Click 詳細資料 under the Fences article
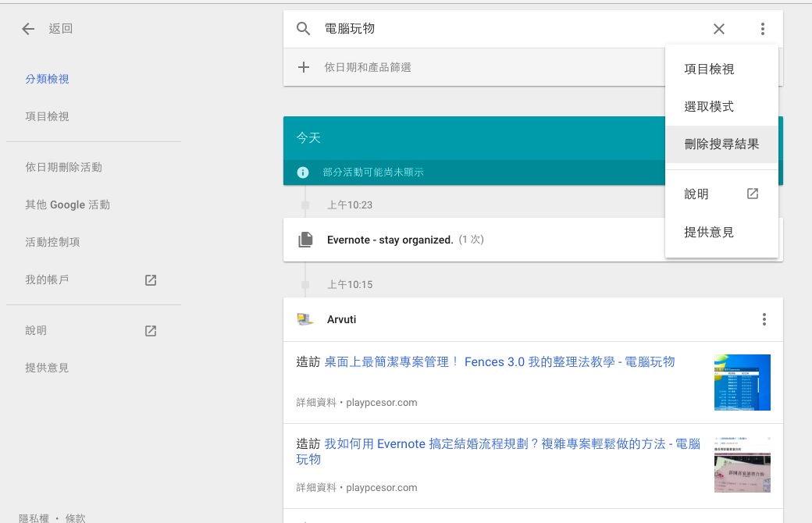Screen dimensions: 812x523 (316, 402)
